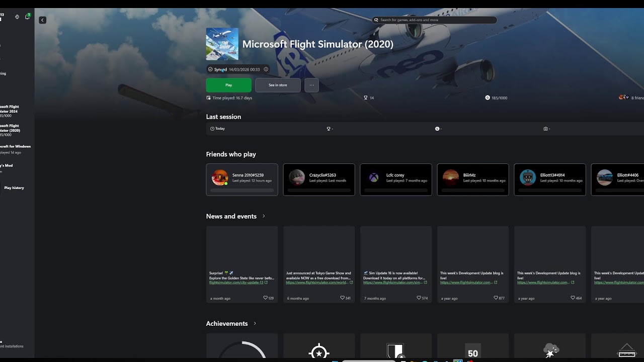This screenshot has height=362, width=644.
Task: Select Play history in the sidebar
Action: 14,188
